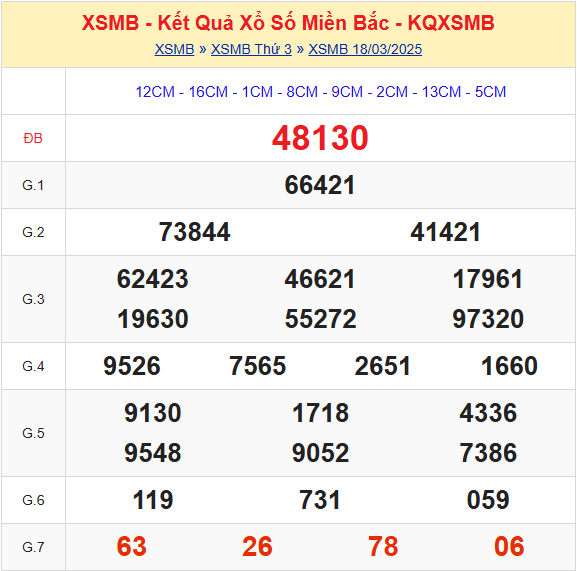Viewport: 577px width, 571px height.
Task: Click the G.6 row label
Action: tap(33, 500)
